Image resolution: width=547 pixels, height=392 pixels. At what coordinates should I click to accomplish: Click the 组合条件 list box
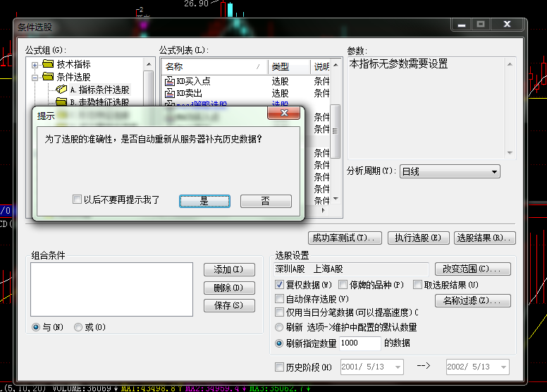pyautogui.click(x=111, y=289)
